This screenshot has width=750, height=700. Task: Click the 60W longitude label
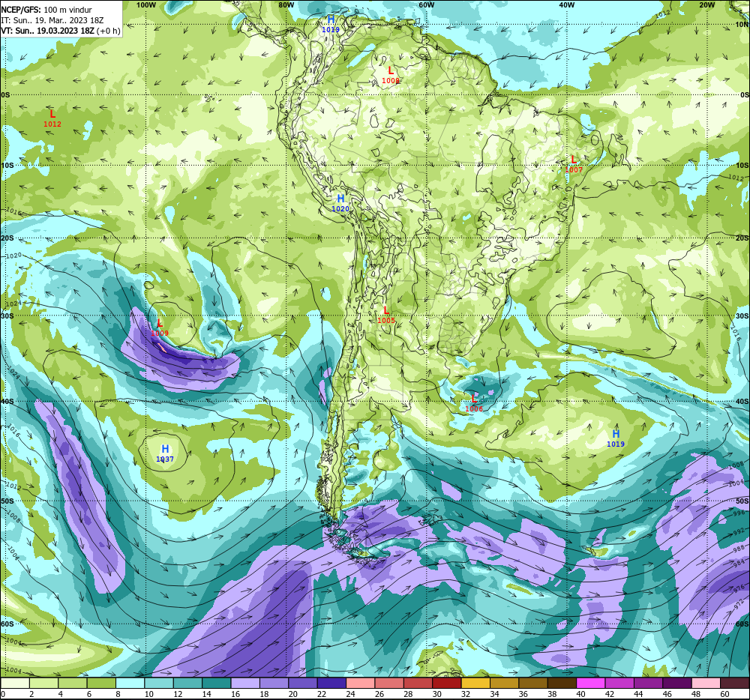(x=426, y=4)
